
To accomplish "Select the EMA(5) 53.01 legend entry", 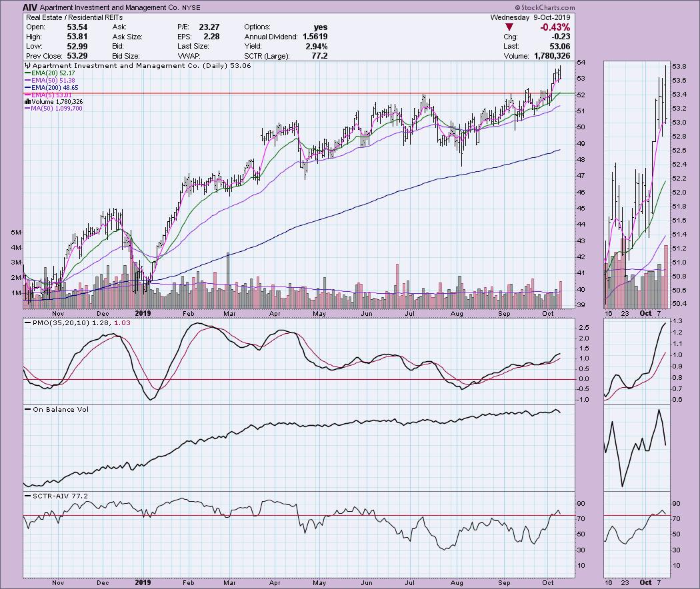I will [x=48, y=95].
